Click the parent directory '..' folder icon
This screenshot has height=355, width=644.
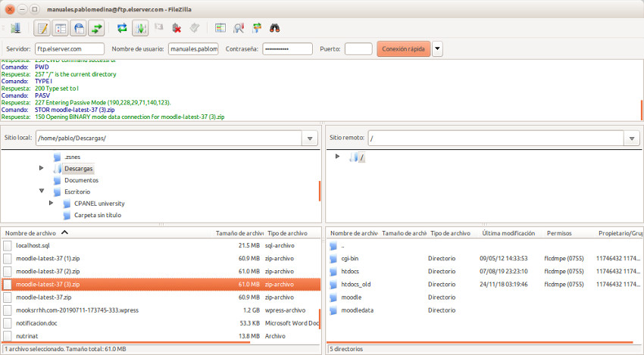pyautogui.click(x=333, y=246)
